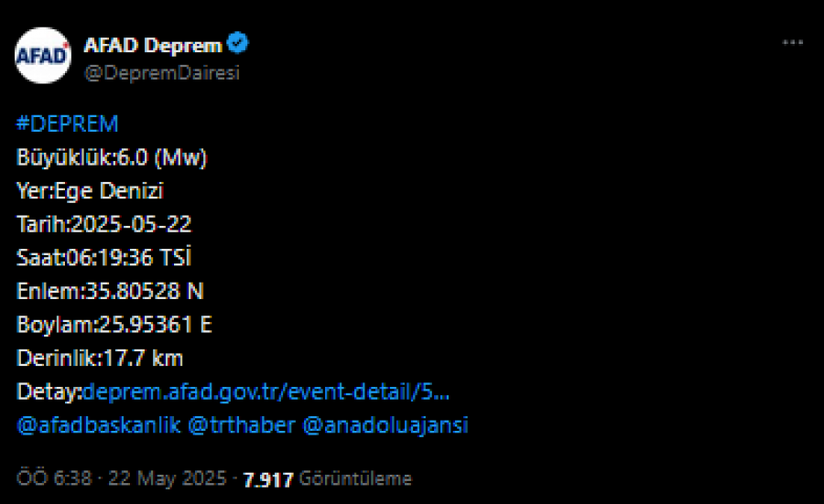824x504 pixels.
Task: Visit the @DepremDairesi handle
Action: coord(162,72)
